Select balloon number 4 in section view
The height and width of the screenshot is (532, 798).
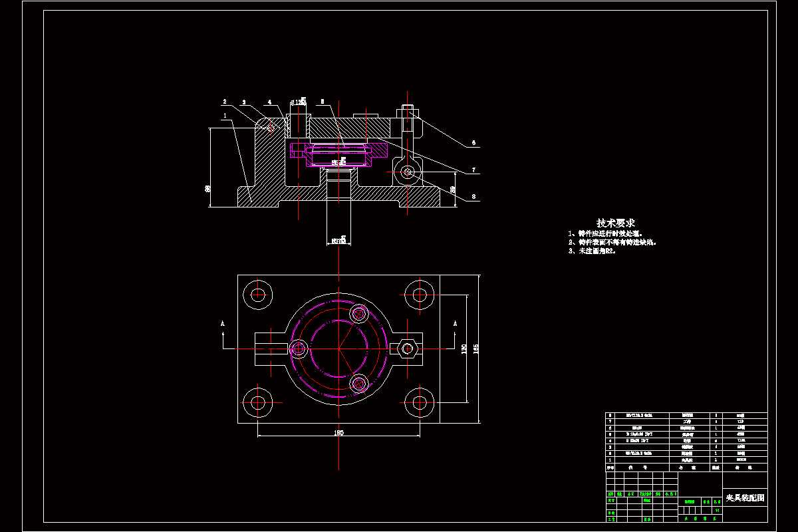pos(269,102)
